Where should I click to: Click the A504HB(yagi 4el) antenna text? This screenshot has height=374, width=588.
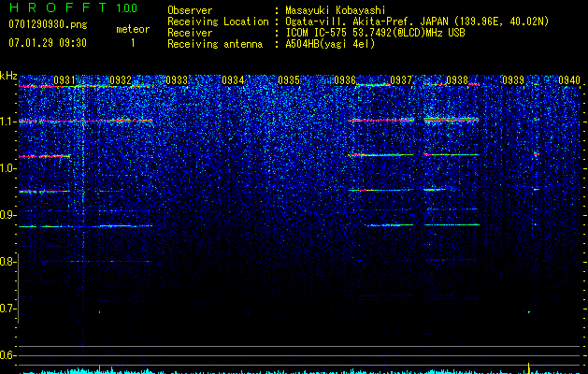pos(330,44)
